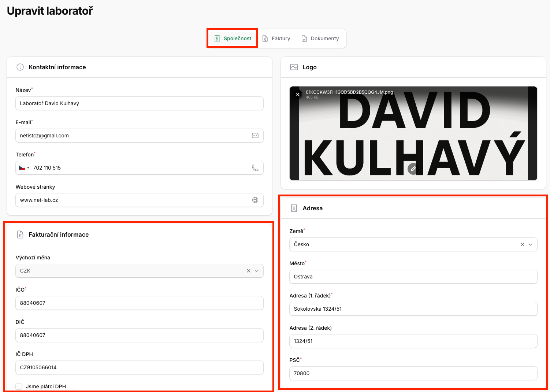The image size is (550, 392).
Task: Click the PSČ field showing 70800
Action: [413, 373]
